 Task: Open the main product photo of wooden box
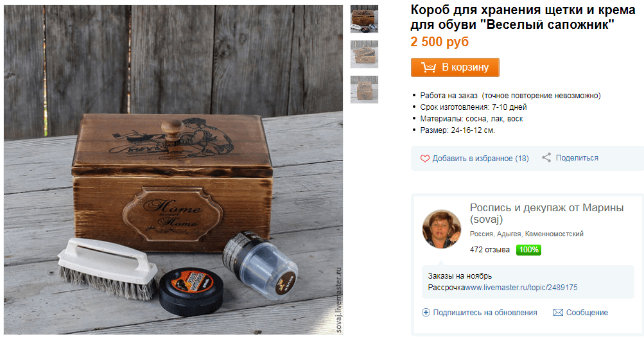point(173,169)
